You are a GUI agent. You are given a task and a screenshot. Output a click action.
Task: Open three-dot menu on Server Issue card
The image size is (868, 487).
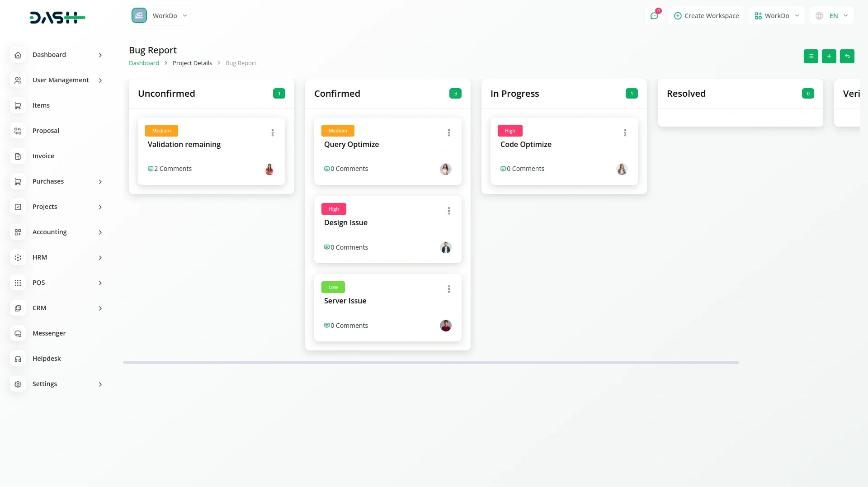pyautogui.click(x=448, y=289)
